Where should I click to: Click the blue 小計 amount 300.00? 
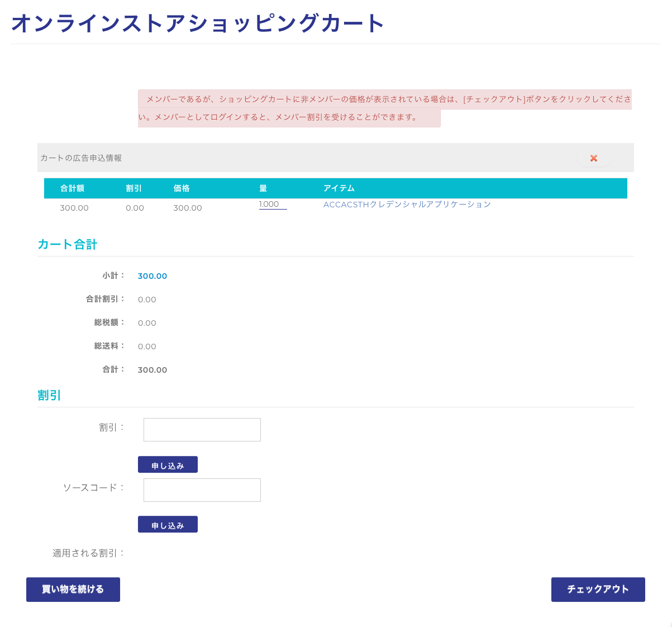(x=152, y=276)
